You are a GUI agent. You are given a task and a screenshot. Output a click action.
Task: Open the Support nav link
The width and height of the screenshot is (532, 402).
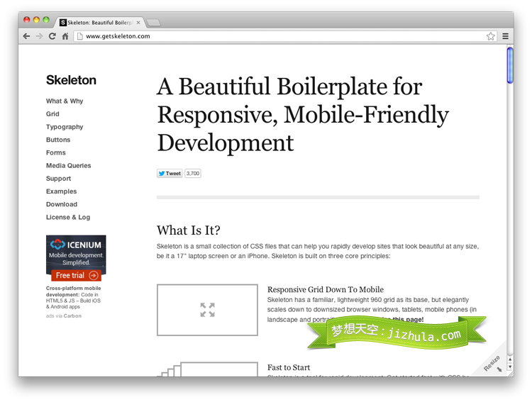coord(58,179)
